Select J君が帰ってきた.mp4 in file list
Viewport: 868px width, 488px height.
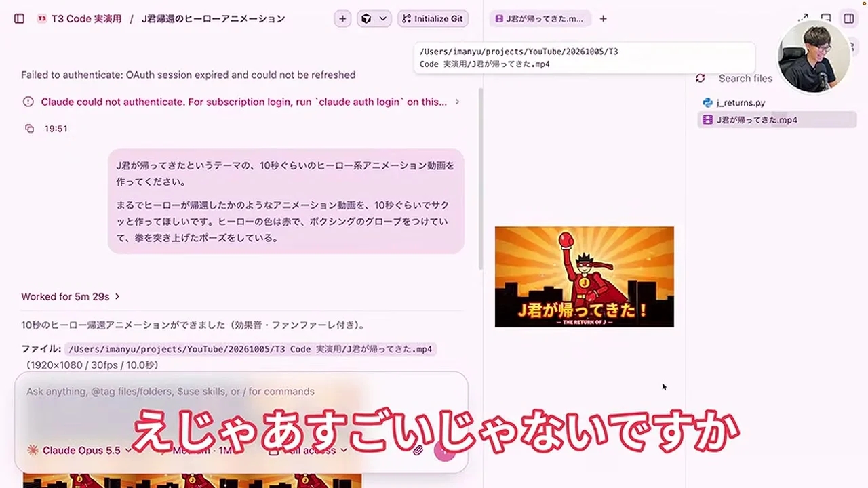tap(777, 120)
